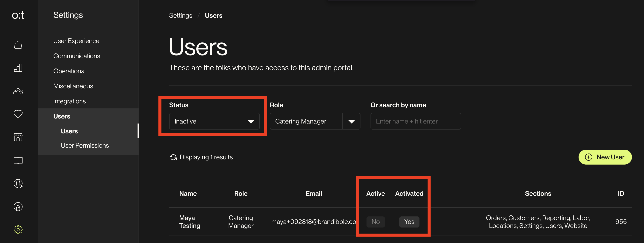Open the orders shopping bag icon
This screenshot has width=644, height=243.
click(18, 45)
